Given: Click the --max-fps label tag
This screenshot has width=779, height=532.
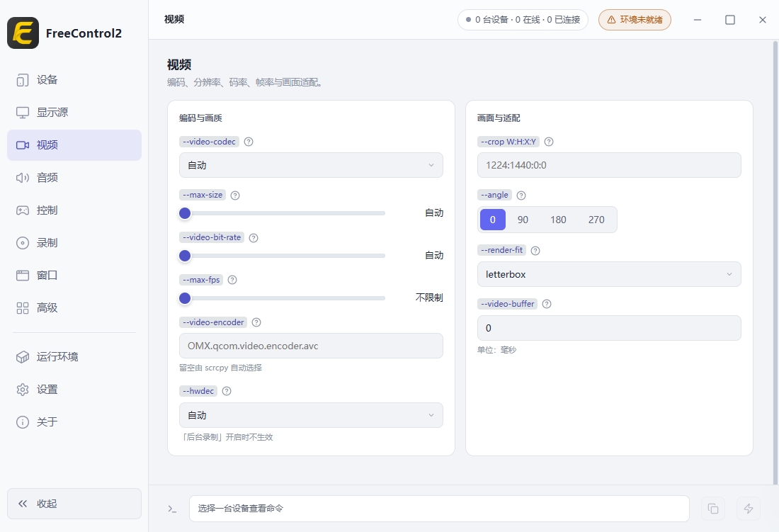Looking at the screenshot, I should pyautogui.click(x=201, y=280).
